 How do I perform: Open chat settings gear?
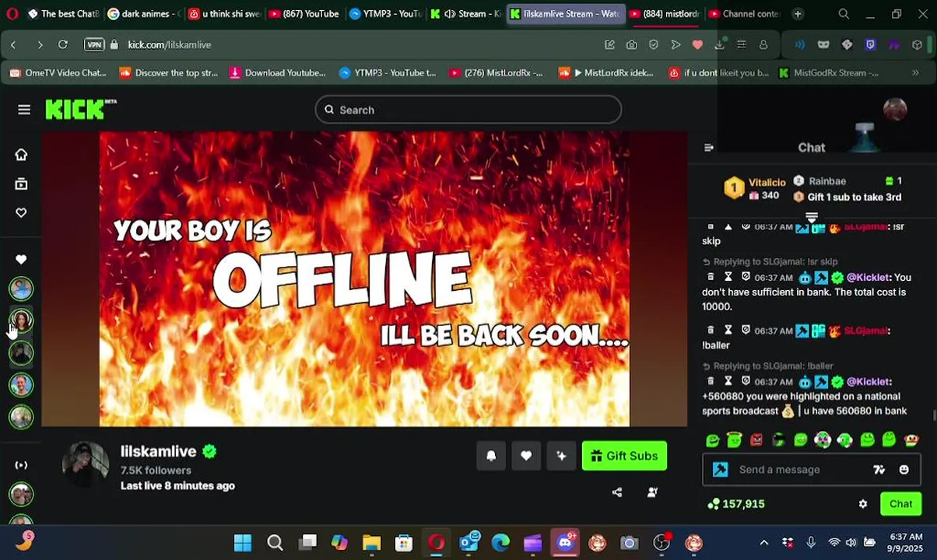[863, 504]
